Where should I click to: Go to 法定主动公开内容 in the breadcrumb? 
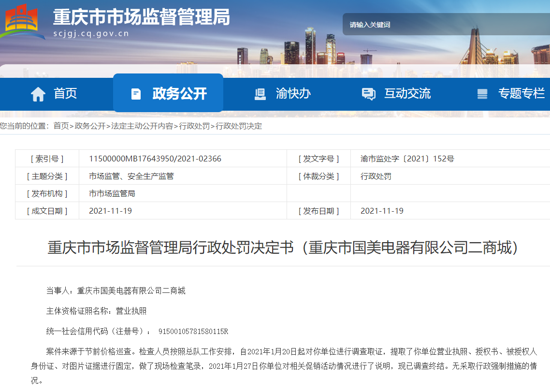[x=142, y=126]
